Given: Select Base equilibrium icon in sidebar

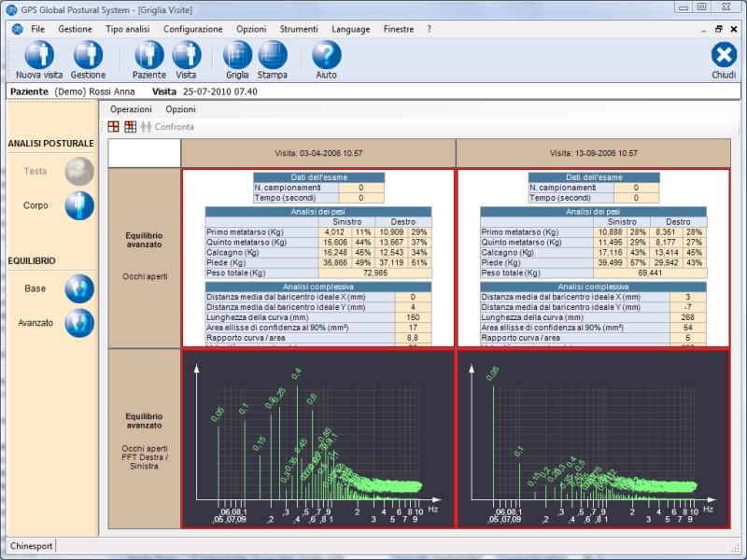Looking at the screenshot, I should click(79, 289).
